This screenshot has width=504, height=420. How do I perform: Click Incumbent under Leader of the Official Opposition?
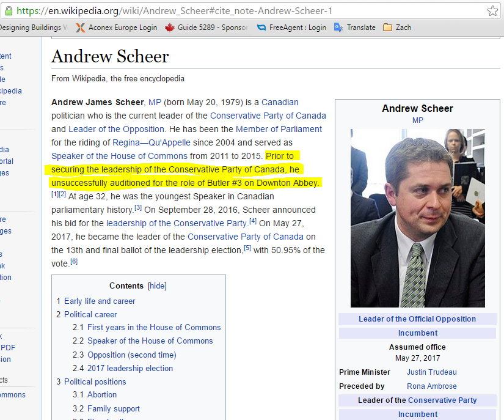418,333
